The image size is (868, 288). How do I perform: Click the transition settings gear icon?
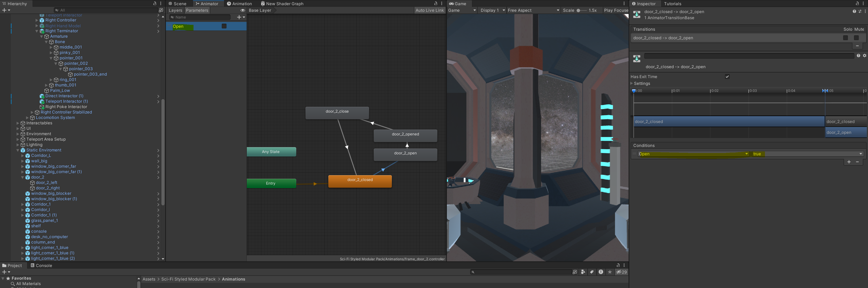tap(864, 56)
